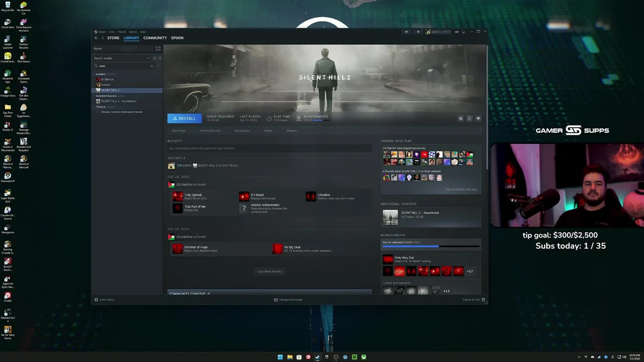Open Diablo IV desktop shortcut
Image resolution: width=644 pixels, height=362 pixels.
coord(8,126)
